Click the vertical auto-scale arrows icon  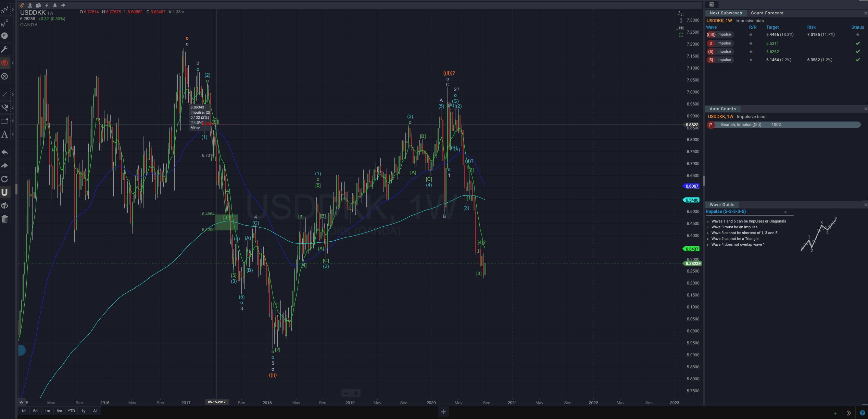[x=681, y=21]
